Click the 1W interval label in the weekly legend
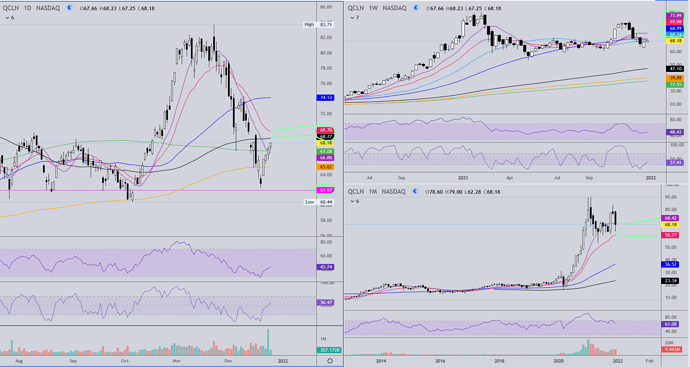 (x=373, y=8)
